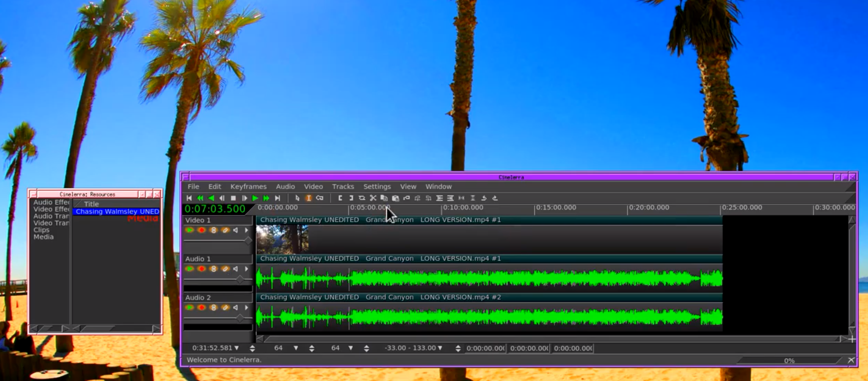The image size is (868, 381).
Task: Click the Video 1 fade slider handle
Action: coord(248,240)
